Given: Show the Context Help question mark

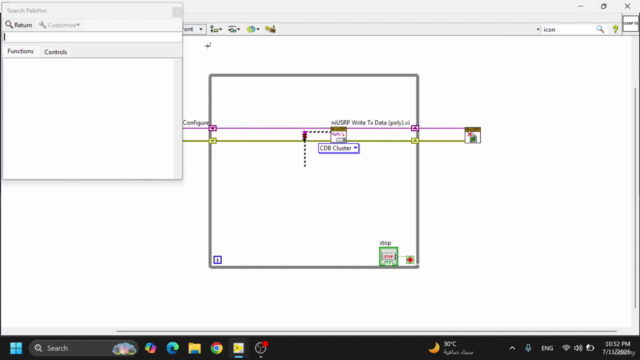Looking at the screenshot, I should [615, 29].
